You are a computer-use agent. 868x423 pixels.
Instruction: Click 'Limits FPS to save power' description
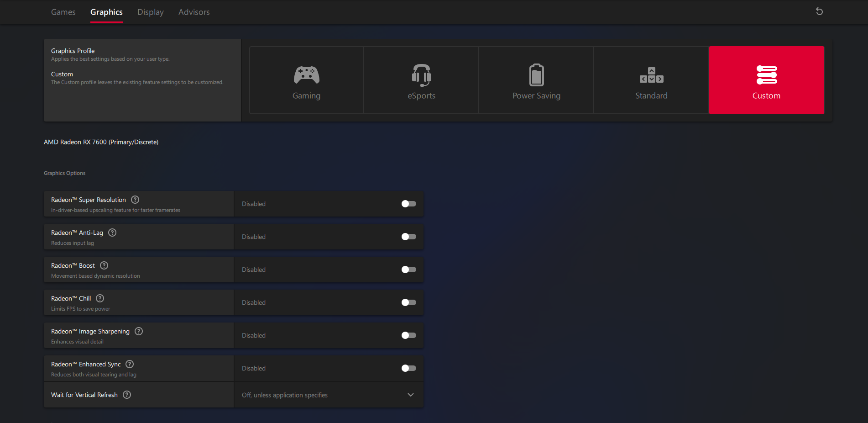(x=81, y=309)
